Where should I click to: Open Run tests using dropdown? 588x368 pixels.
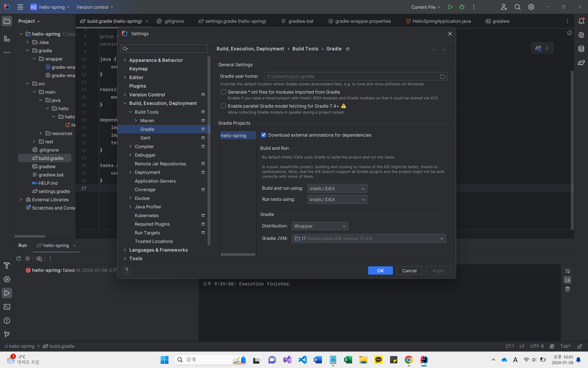click(337, 200)
